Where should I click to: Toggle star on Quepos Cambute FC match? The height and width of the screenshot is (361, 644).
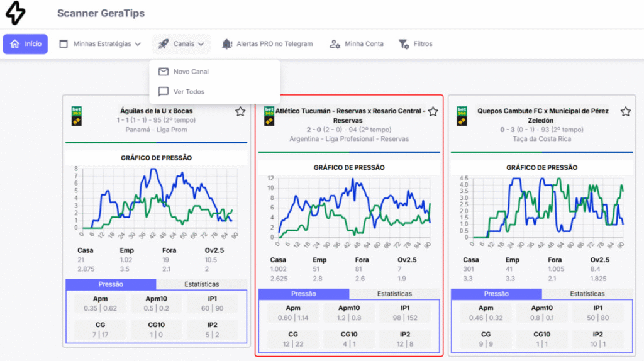625,111
